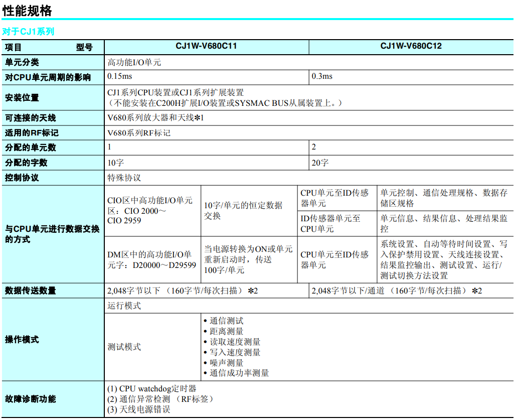Click the CPU watchdog定时器 line

152,389
